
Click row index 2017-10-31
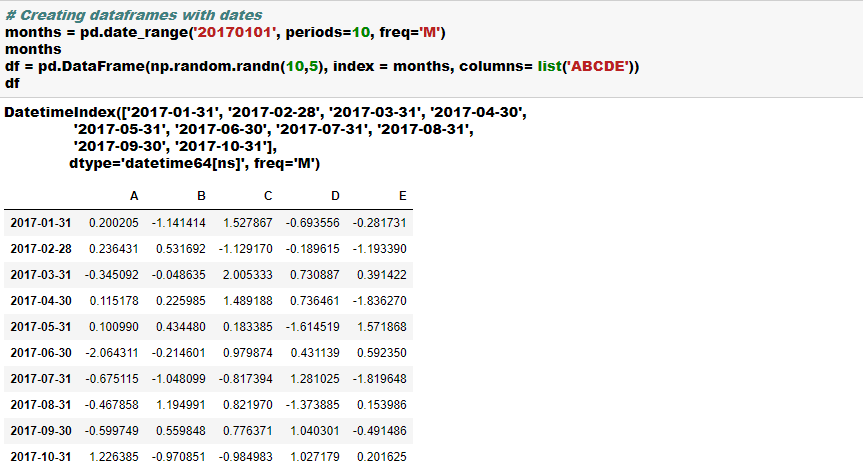[x=41, y=457]
